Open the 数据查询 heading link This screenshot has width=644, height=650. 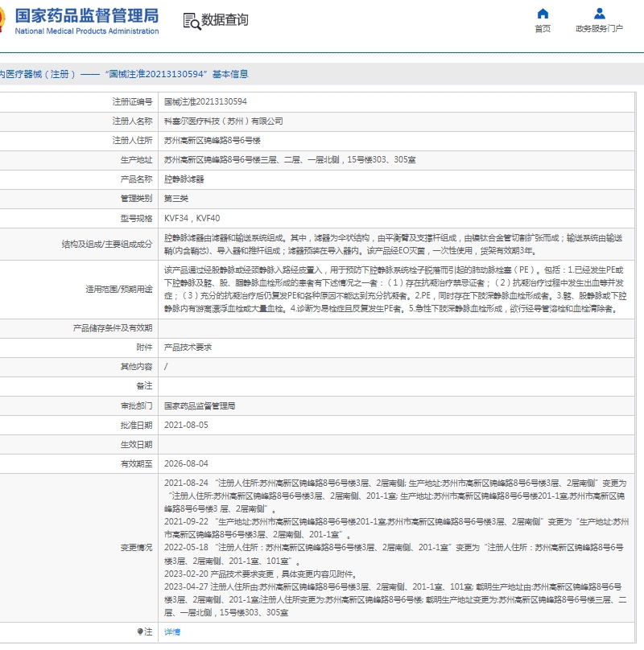(225, 20)
